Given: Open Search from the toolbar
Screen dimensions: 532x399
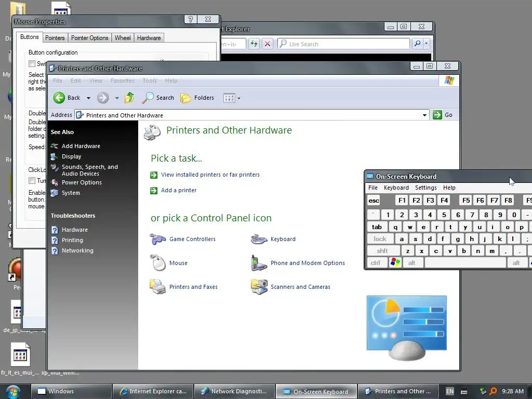Looking at the screenshot, I should coord(158,98).
